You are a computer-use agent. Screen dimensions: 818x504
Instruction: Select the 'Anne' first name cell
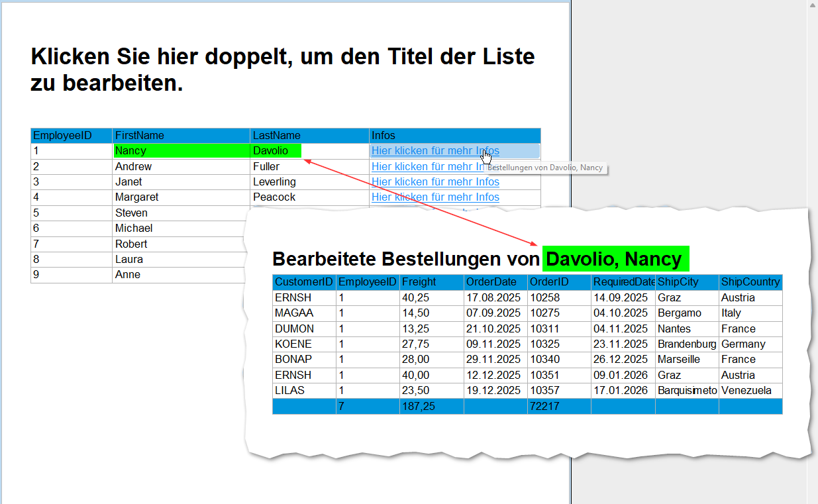[127, 275]
